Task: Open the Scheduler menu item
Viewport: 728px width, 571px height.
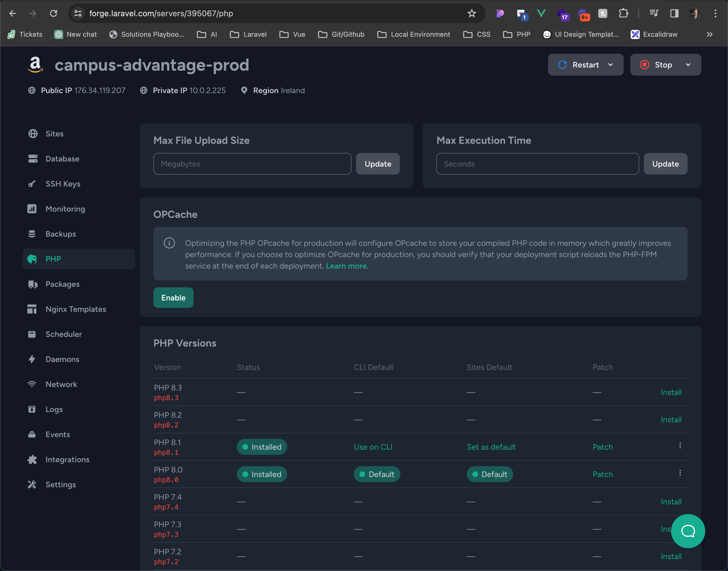Action: point(63,334)
